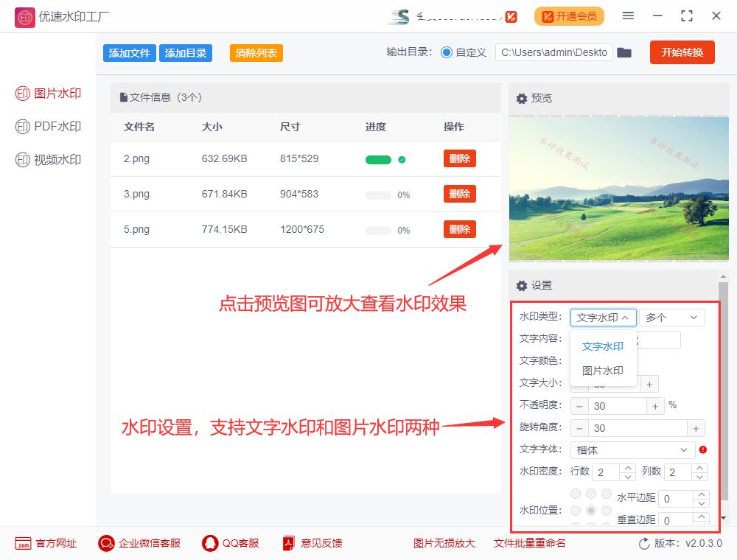Select center watermark position radio
The width and height of the screenshot is (737, 560).
pos(592,511)
